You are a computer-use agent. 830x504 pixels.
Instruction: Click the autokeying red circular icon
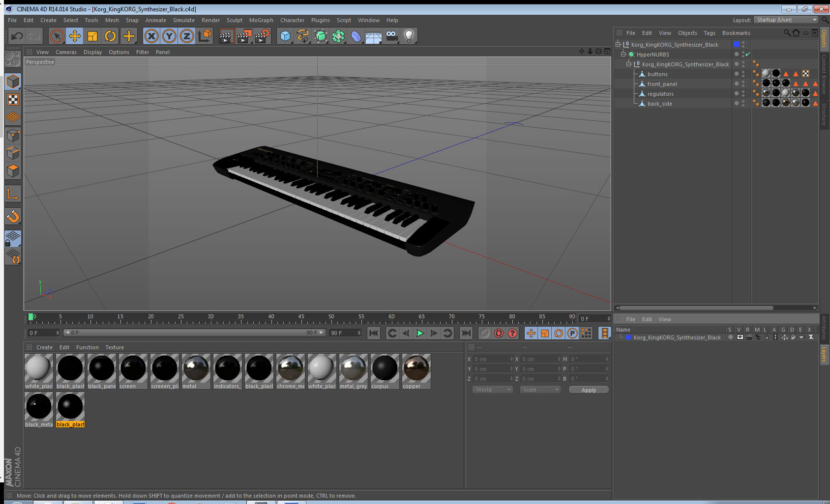(x=499, y=333)
